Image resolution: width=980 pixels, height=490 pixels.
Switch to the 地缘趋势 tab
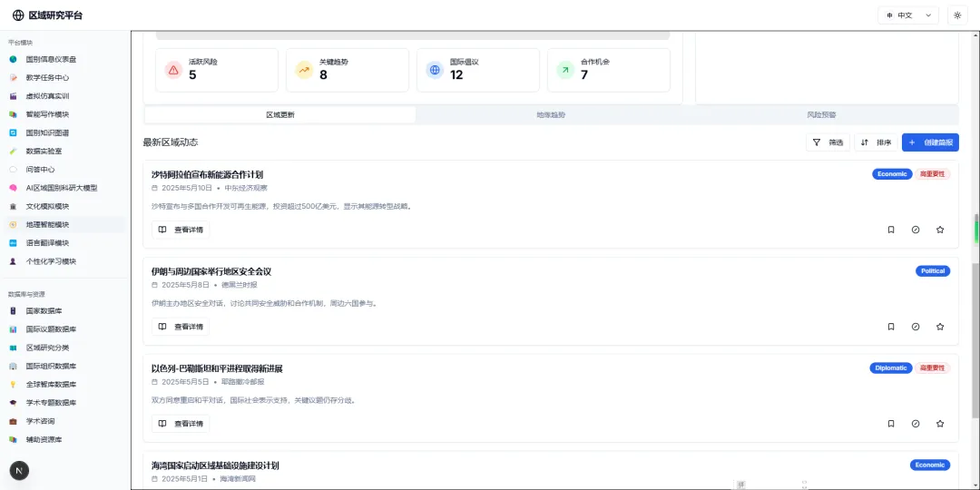(551, 115)
